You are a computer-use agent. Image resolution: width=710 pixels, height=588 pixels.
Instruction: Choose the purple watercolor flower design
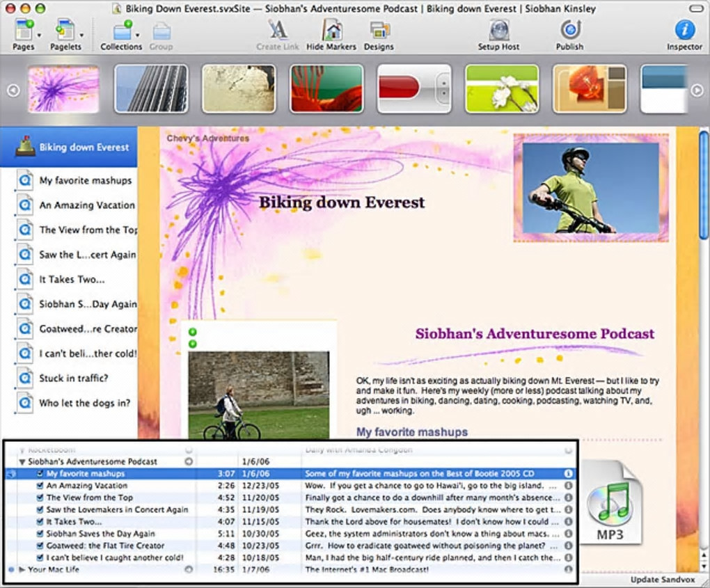(x=64, y=88)
